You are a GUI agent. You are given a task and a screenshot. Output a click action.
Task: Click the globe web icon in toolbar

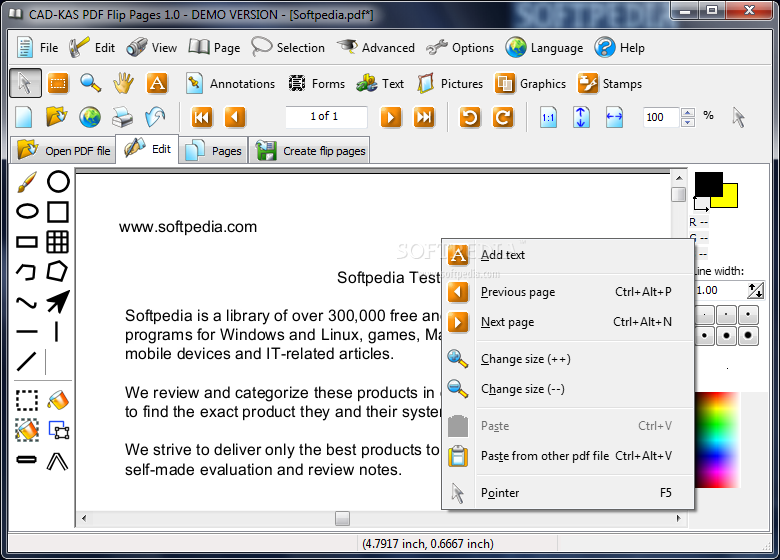pos(90,117)
